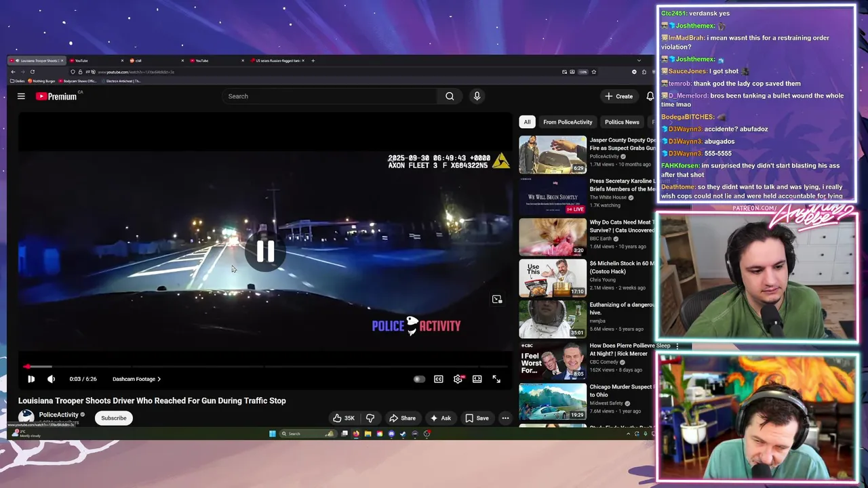Select the All filter chip
This screenshot has height=488, width=868.
coord(527,122)
